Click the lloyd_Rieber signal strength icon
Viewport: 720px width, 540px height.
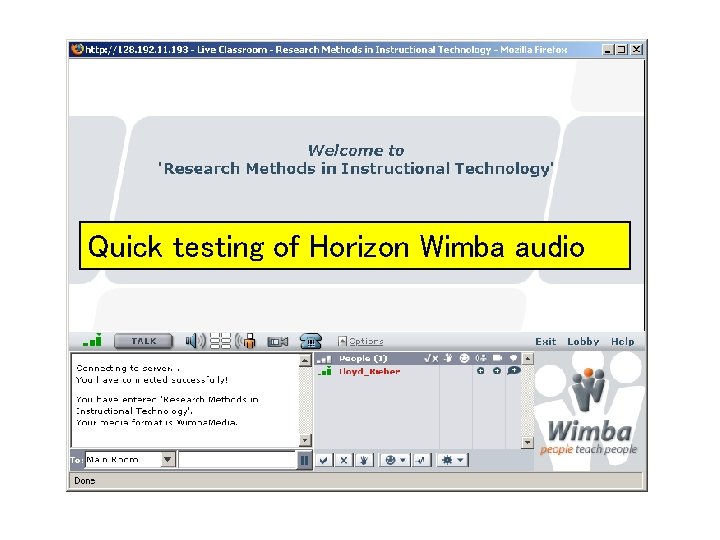pos(325,371)
